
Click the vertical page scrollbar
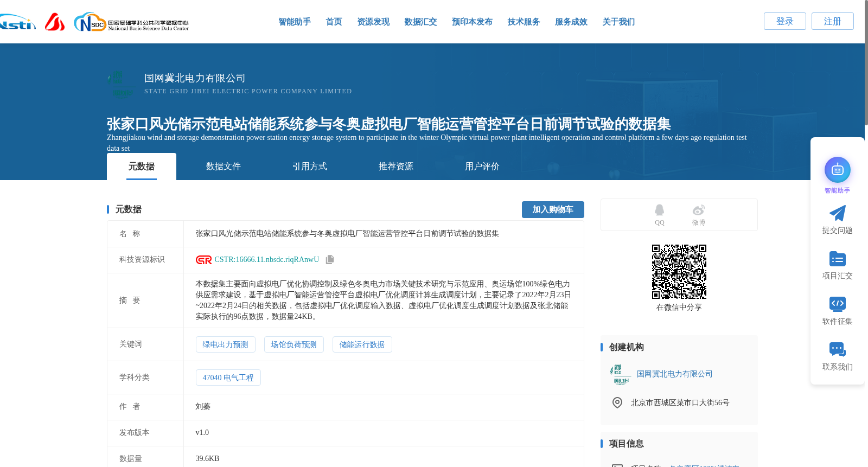coord(866,62)
